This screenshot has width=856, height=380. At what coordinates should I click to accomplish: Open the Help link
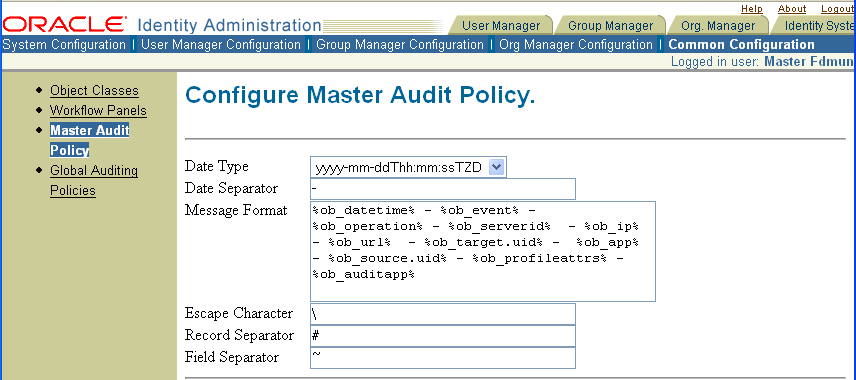point(752,9)
